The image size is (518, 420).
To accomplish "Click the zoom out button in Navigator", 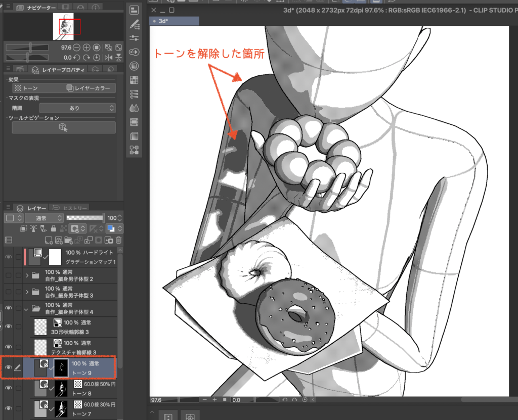I will click(76, 48).
